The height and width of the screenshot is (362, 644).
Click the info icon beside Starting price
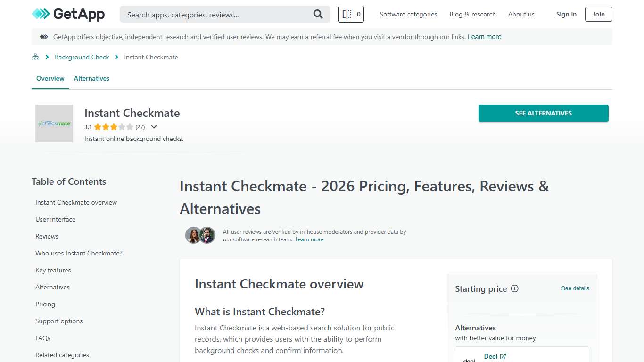pos(515,288)
